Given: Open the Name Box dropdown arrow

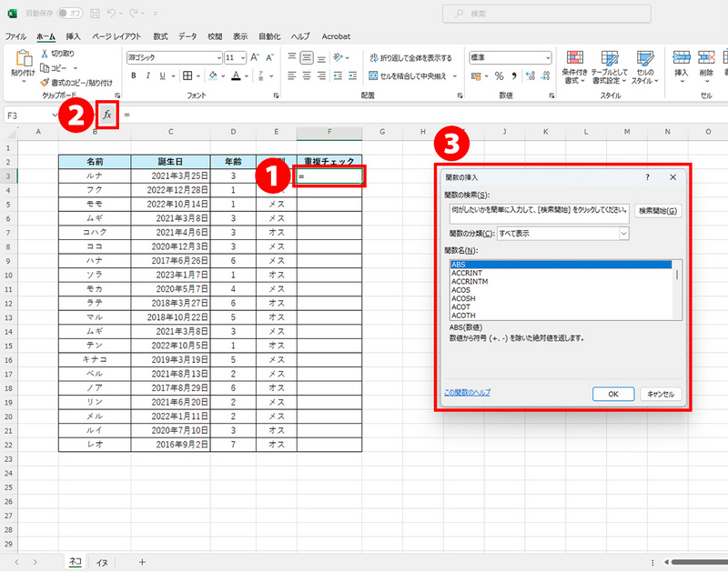Looking at the screenshot, I should [x=55, y=115].
